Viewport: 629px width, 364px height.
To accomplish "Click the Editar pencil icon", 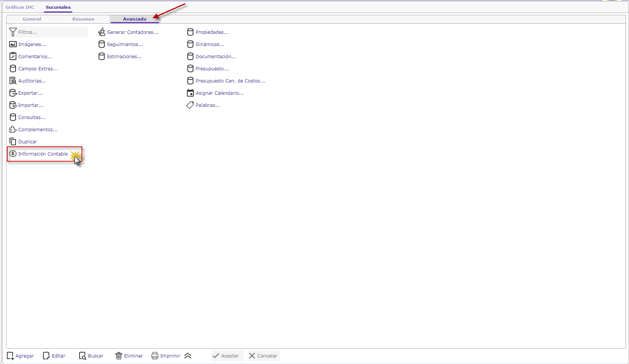I will pos(46,356).
